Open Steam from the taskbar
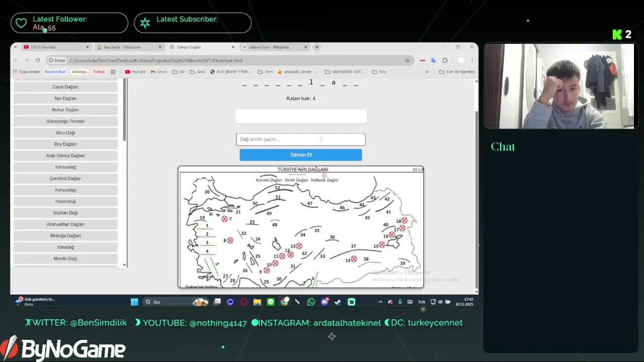 point(338,302)
